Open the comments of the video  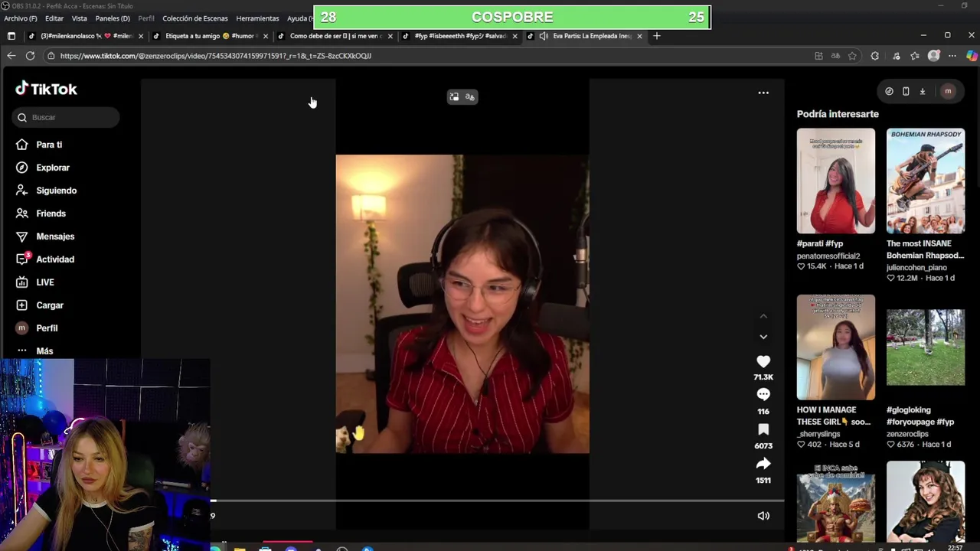point(763,394)
